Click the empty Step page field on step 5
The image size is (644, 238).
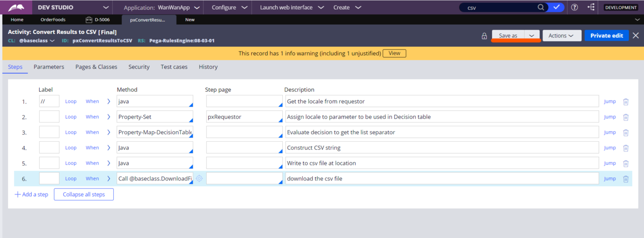244,163
